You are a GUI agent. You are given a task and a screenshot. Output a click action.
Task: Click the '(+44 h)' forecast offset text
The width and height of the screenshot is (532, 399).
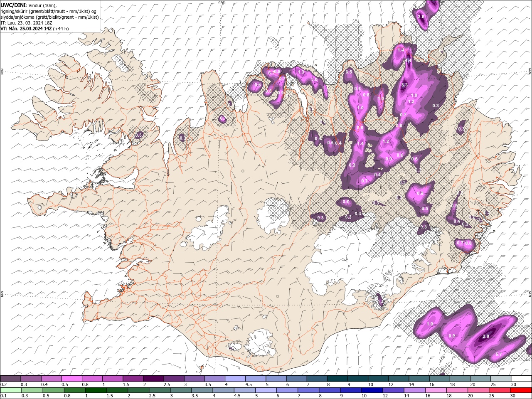tap(61, 29)
